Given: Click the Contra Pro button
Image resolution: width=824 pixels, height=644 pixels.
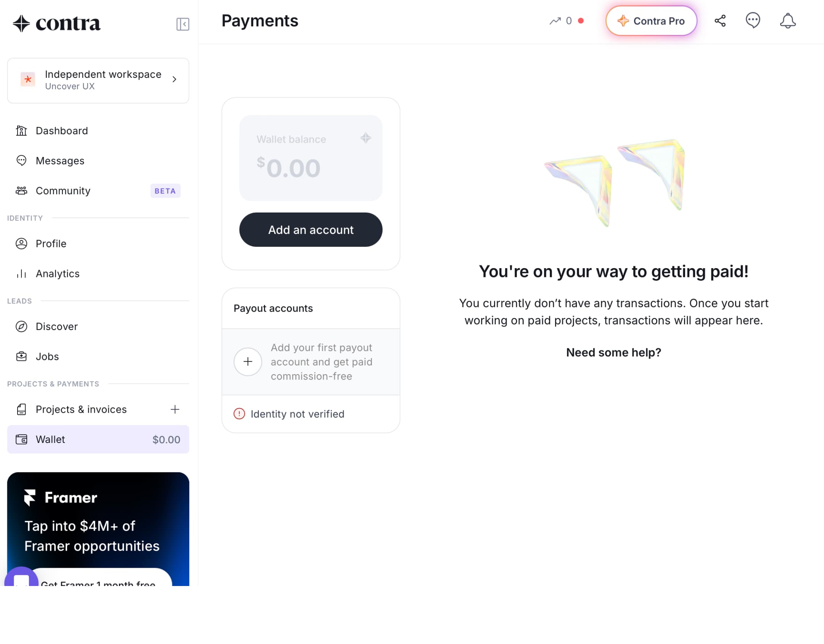Looking at the screenshot, I should (651, 21).
